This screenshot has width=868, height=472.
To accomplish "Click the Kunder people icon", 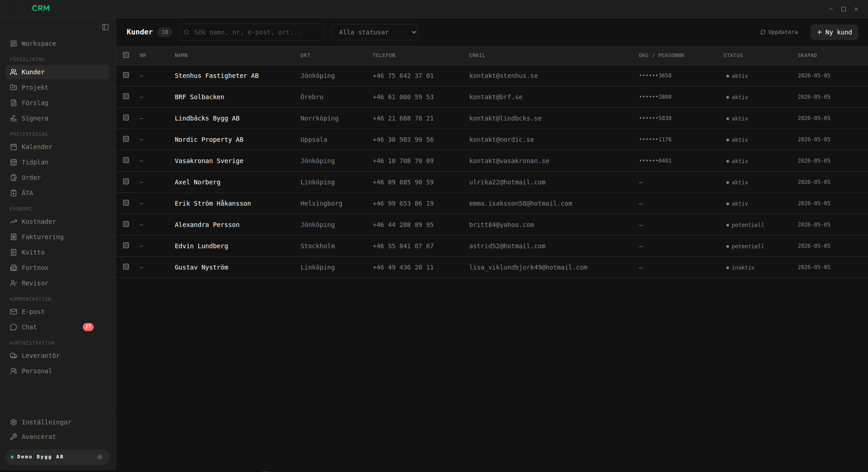I will click(14, 72).
